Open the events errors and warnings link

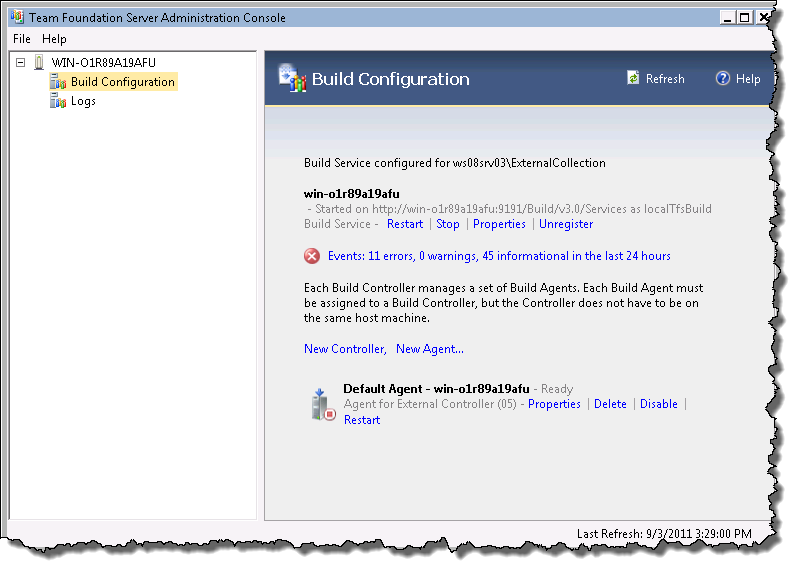pos(499,256)
